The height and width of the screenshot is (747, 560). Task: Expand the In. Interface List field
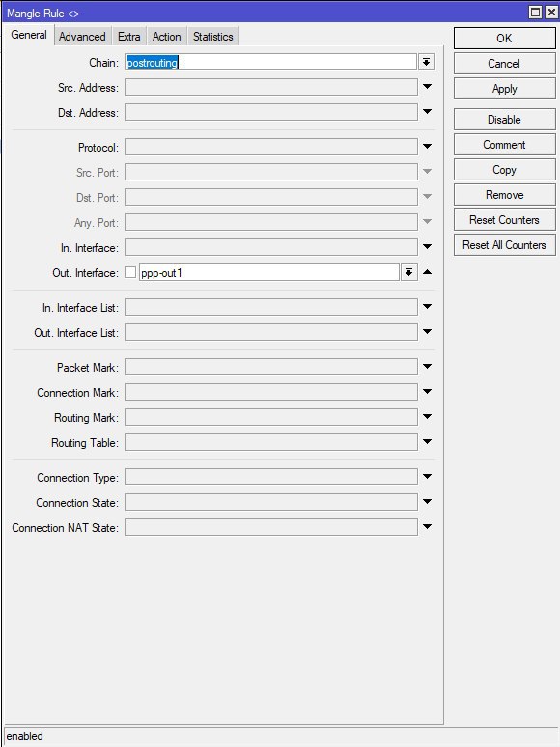pos(427,307)
